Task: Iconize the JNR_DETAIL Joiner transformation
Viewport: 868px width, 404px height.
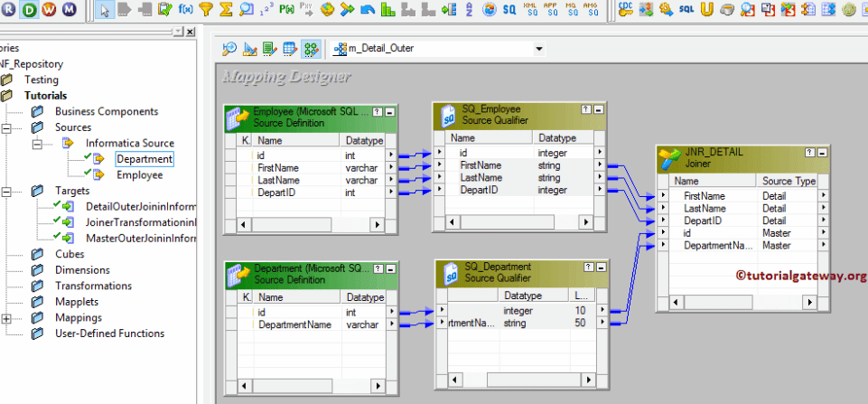Action: (822, 153)
